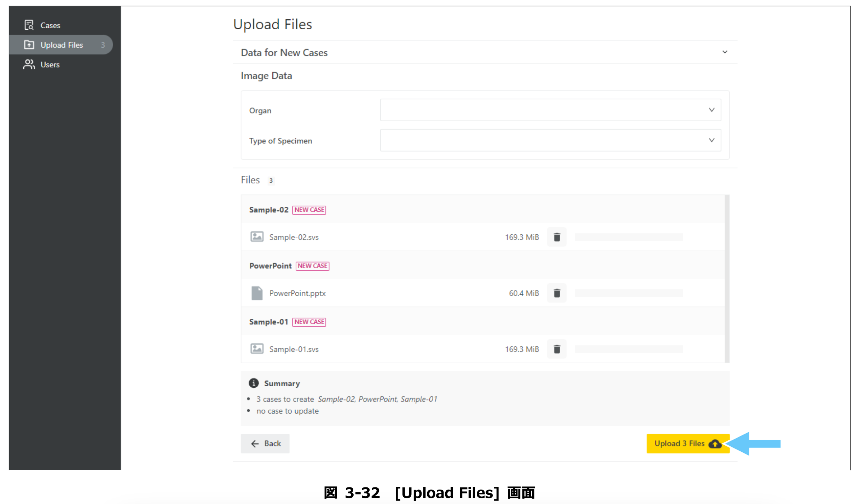The height and width of the screenshot is (504, 858).
Task: Click the image icon of Sample-02.svs
Action: pyautogui.click(x=257, y=236)
